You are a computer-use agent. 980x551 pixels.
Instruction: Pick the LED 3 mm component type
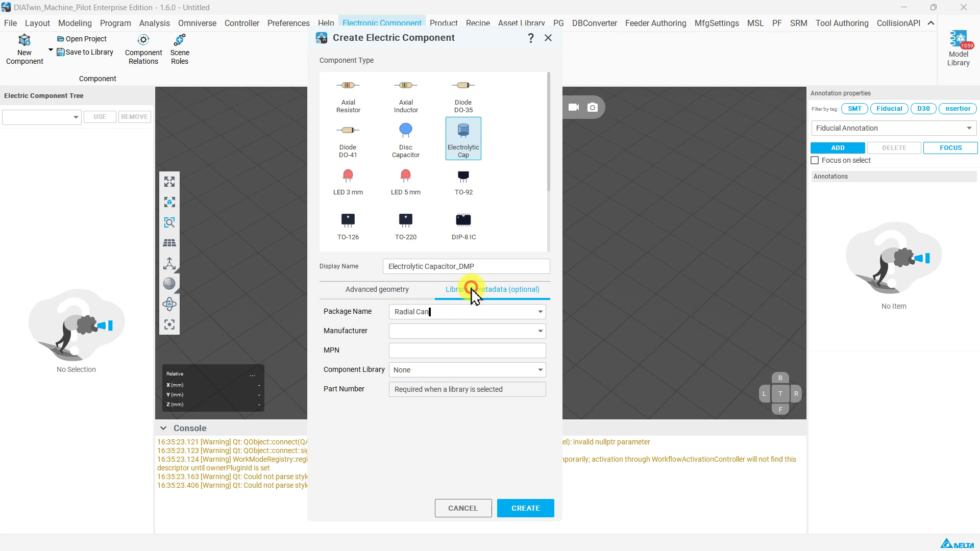coord(348,182)
